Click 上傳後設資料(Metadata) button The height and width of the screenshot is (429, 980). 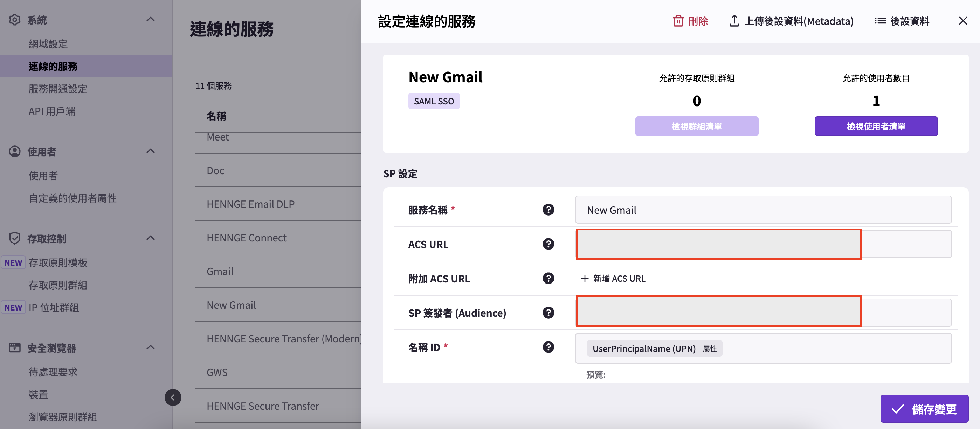pyautogui.click(x=791, y=21)
